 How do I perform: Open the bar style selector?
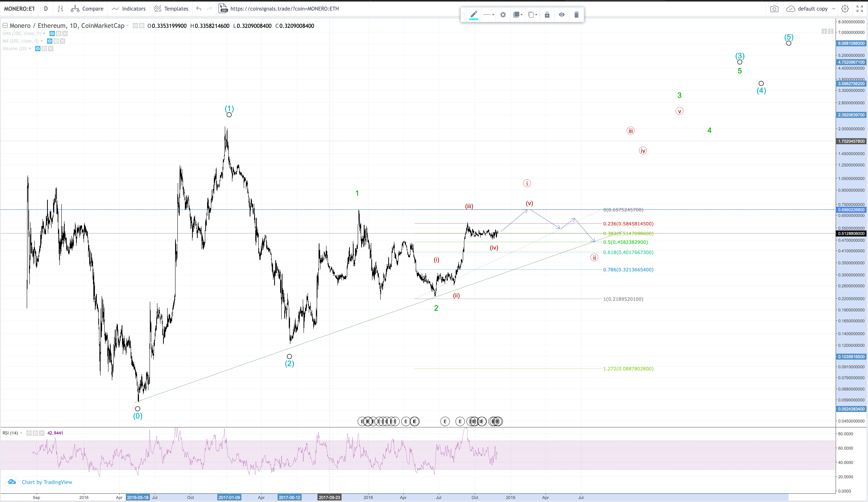pyautogui.click(x=60, y=9)
